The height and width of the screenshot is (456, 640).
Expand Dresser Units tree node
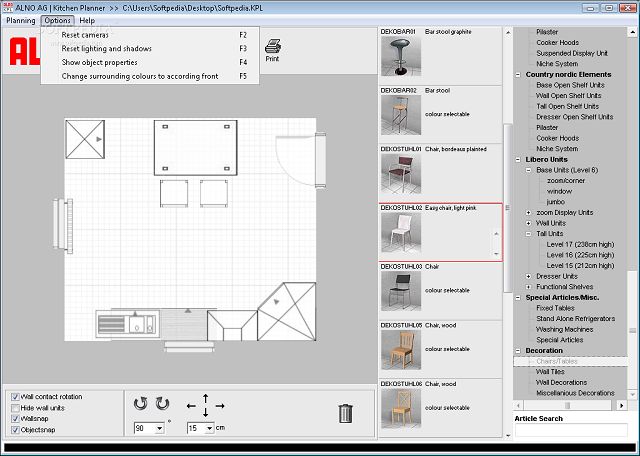(x=529, y=276)
